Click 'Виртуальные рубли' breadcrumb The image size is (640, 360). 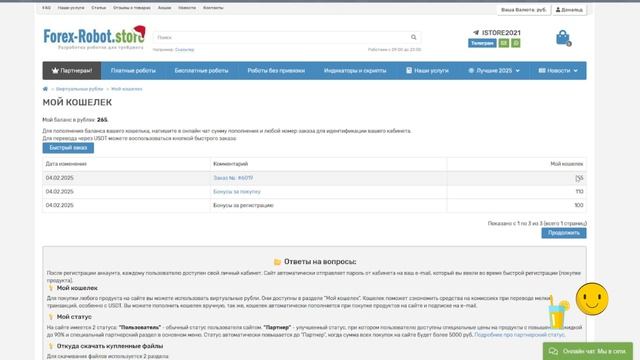coord(80,89)
